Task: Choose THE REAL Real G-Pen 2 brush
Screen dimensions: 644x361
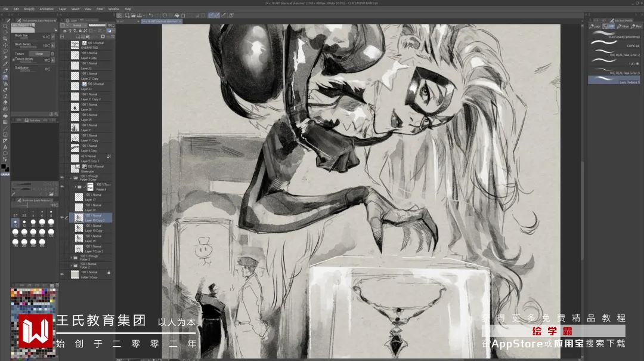Action: point(614,53)
